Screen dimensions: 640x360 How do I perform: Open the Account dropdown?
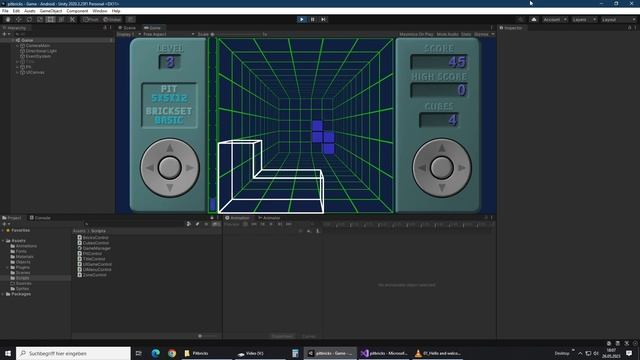tap(555, 19)
